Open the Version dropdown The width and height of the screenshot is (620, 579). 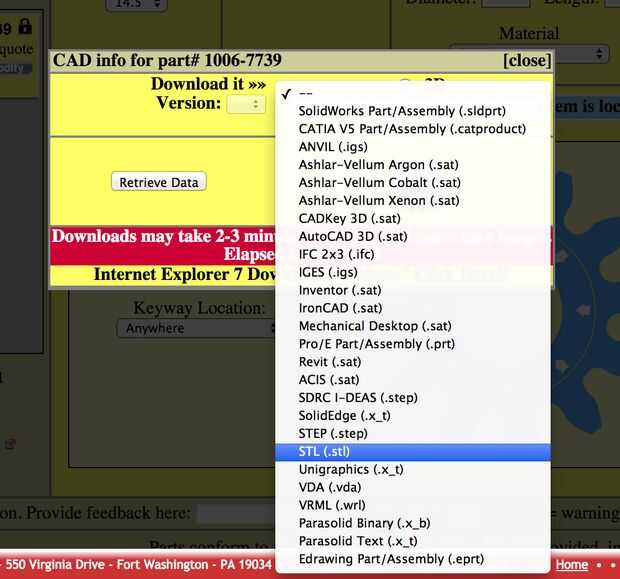coord(246,104)
